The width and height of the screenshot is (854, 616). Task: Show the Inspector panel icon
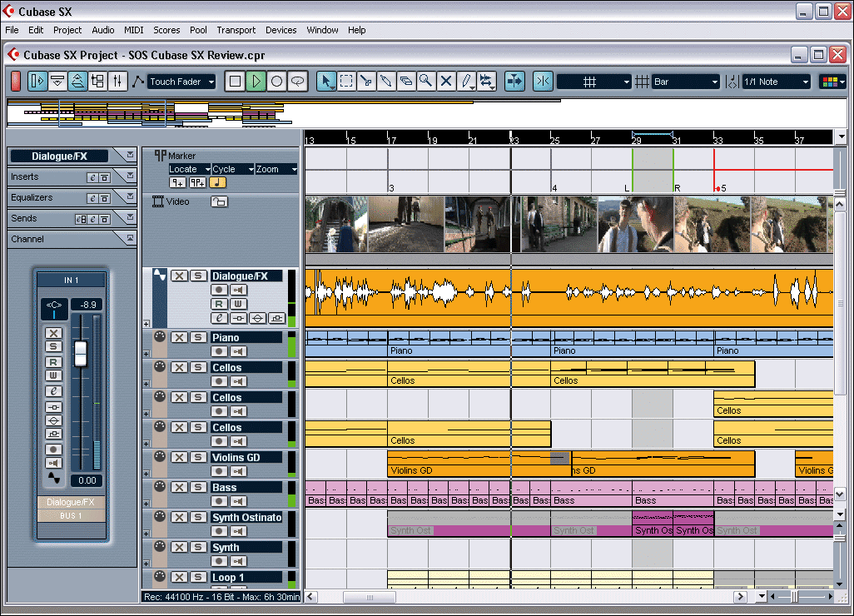click(x=37, y=82)
